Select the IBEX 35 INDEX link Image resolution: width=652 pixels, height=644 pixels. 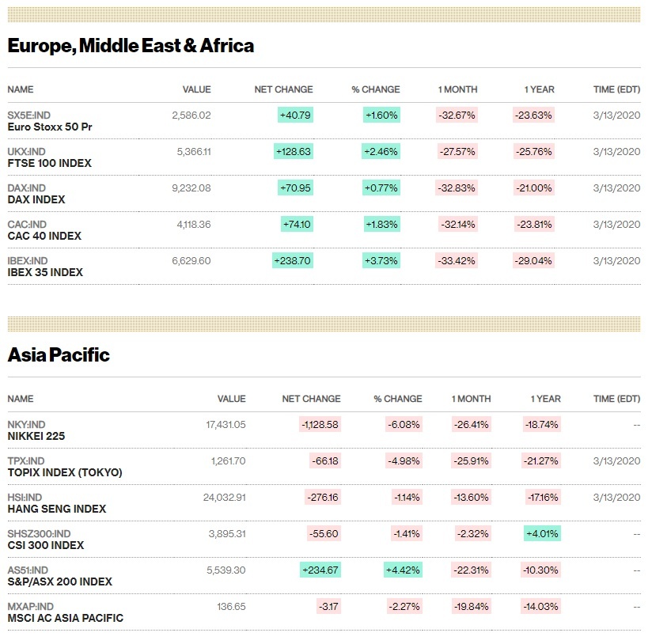(45, 272)
